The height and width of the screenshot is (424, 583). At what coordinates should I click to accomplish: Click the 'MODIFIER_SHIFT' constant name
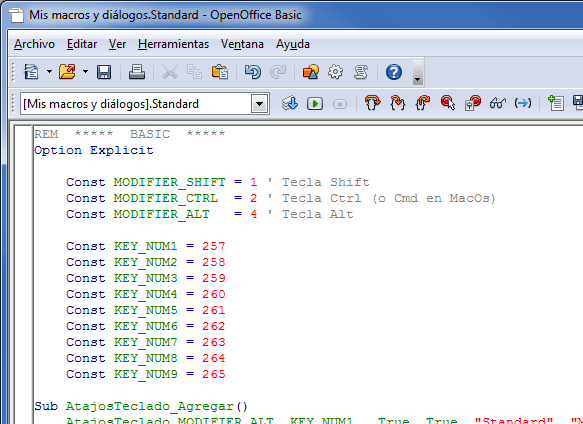click(x=170, y=182)
